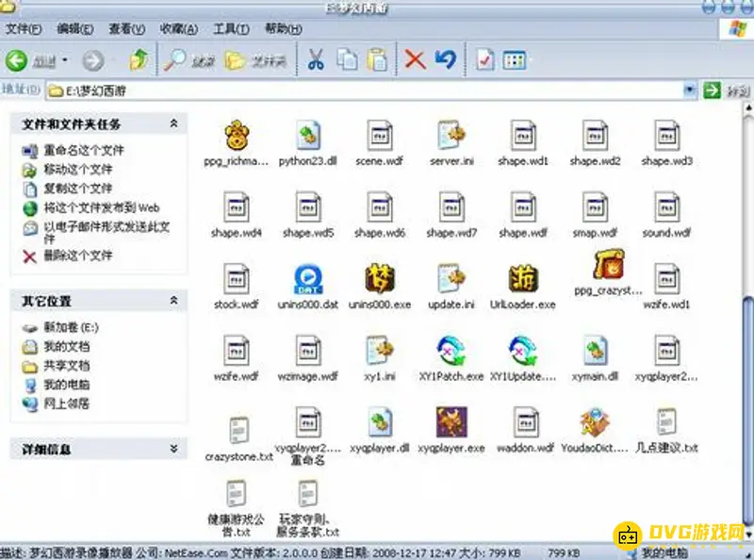The height and width of the screenshot is (560, 754).
Task: Click the red Delete X icon
Action: (x=415, y=60)
